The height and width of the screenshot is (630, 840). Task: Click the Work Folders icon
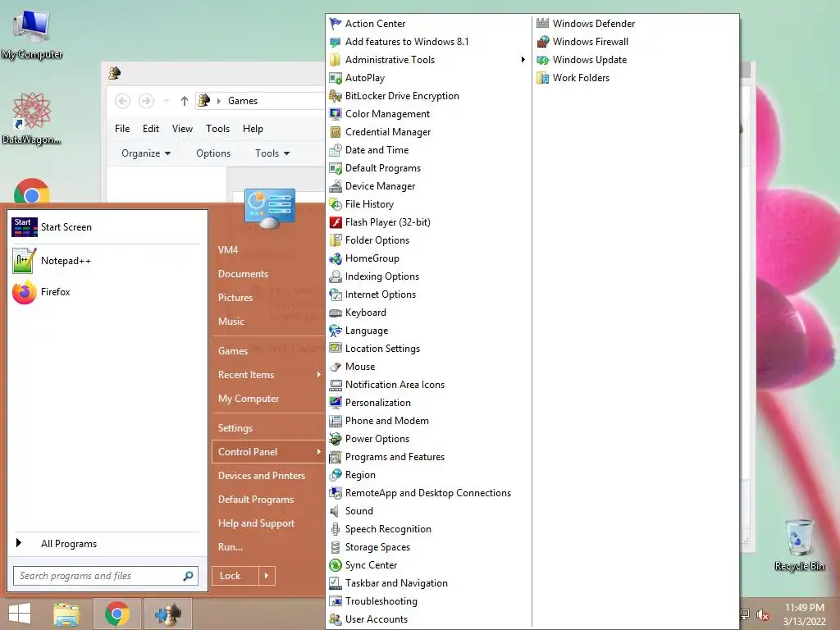543,78
